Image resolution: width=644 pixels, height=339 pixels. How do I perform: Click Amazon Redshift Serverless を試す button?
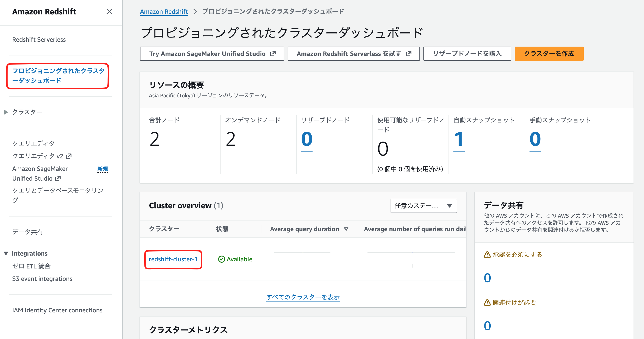pos(354,53)
